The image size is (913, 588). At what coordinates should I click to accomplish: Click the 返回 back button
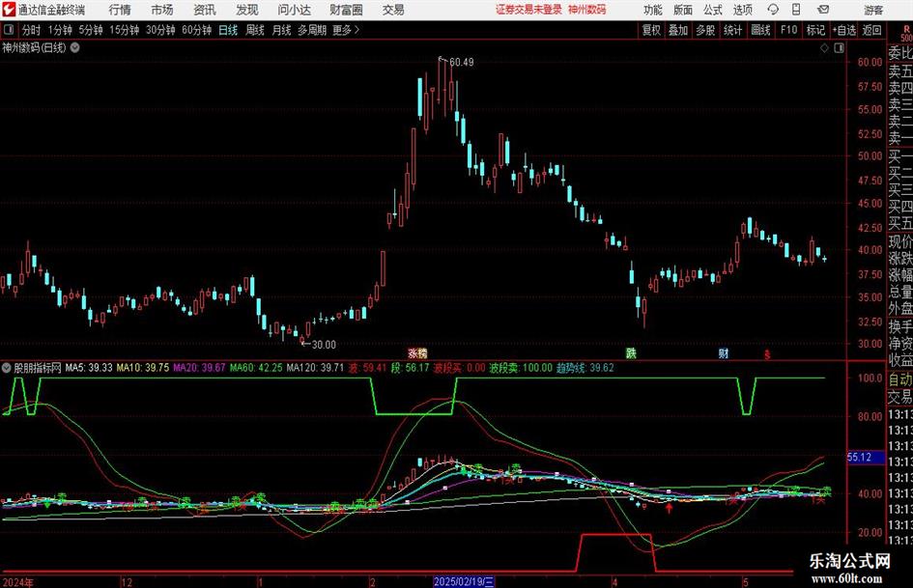(872, 30)
